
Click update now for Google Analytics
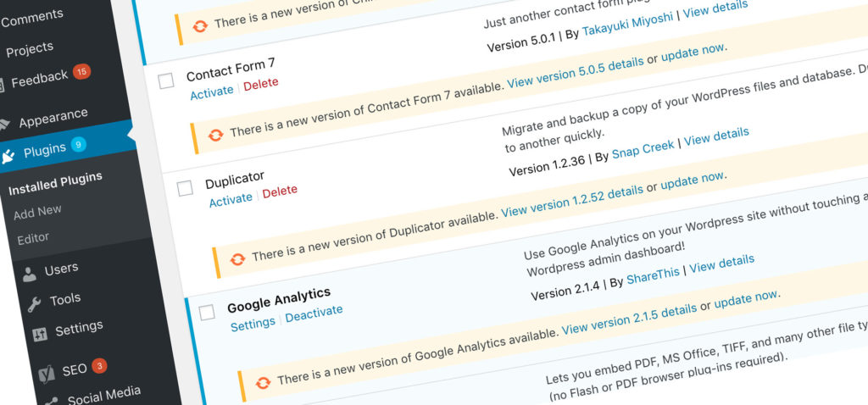[x=746, y=299]
